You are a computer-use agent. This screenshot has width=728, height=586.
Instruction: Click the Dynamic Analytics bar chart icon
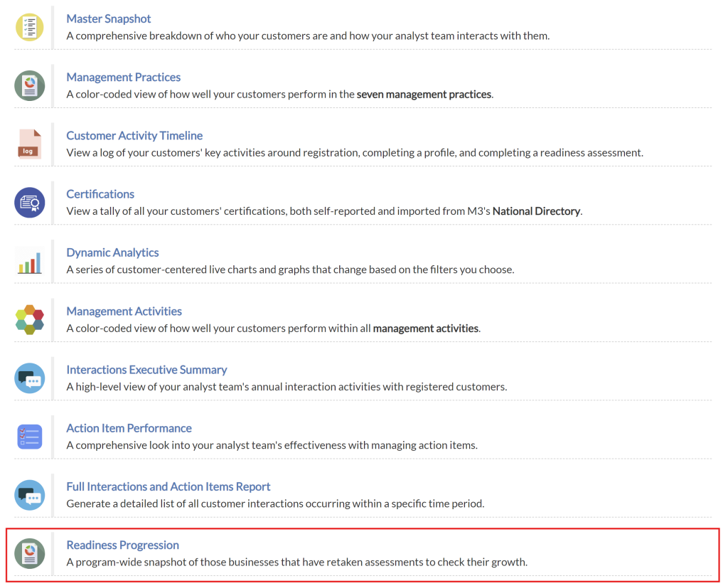click(x=30, y=261)
